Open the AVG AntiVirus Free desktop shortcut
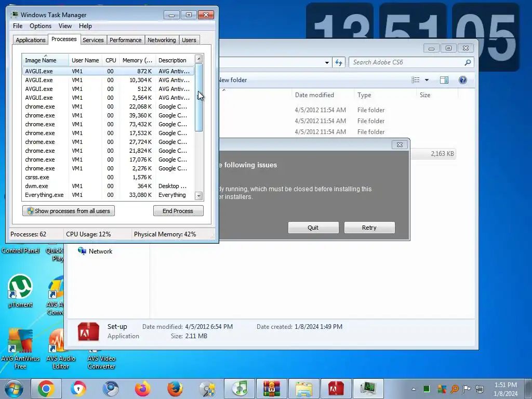The image size is (532, 399). (x=20, y=349)
